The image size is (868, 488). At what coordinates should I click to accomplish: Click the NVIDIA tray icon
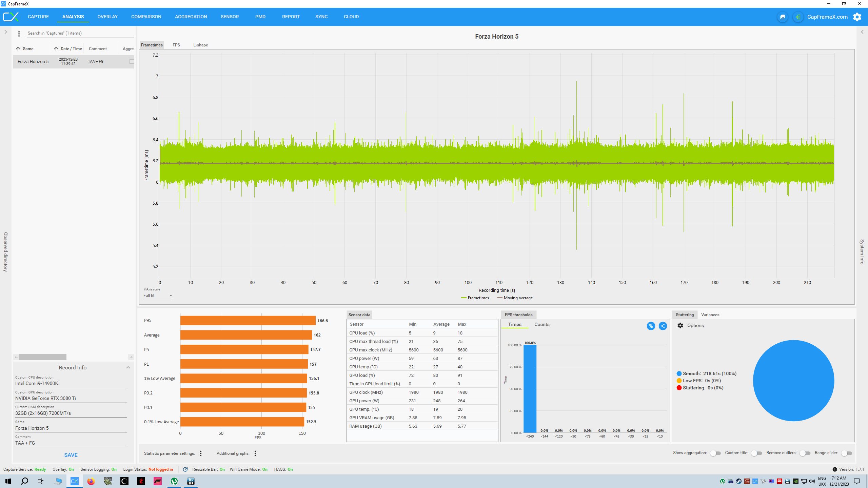pyautogui.click(x=795, y=481)
